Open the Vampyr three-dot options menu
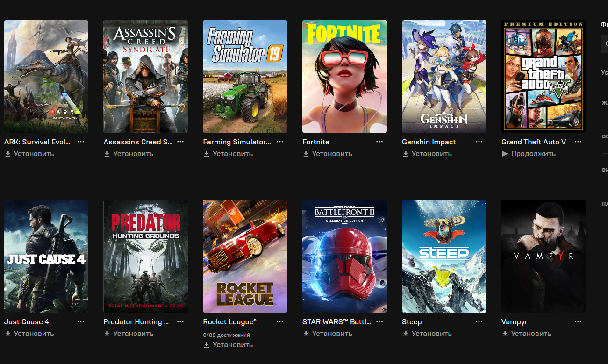Screen dimensions: 608x364 coord(578,321)
